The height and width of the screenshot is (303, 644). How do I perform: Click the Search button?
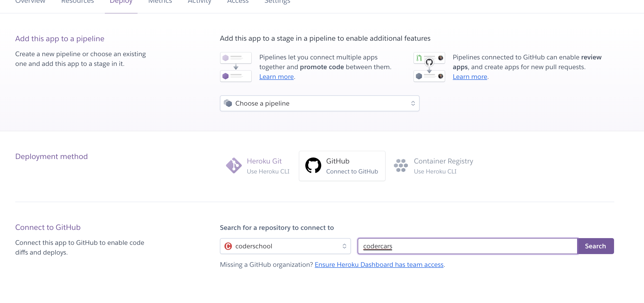coord(595,246)
